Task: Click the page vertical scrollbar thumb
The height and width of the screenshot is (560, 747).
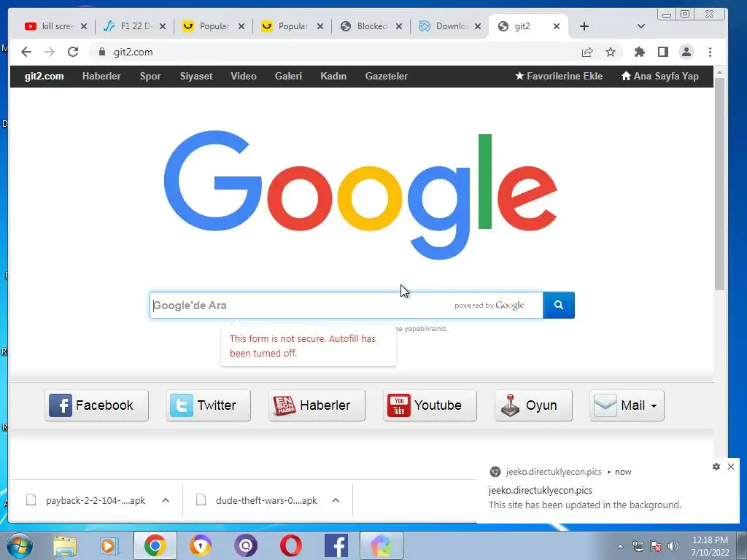Action: pos(719,183)
